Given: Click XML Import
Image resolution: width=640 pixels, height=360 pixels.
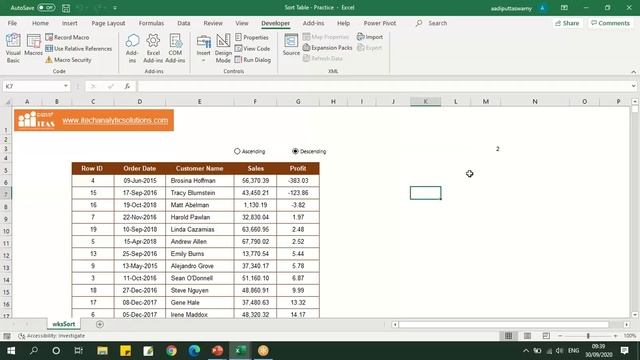Looking at the screenshot, I should coord(370,37).
